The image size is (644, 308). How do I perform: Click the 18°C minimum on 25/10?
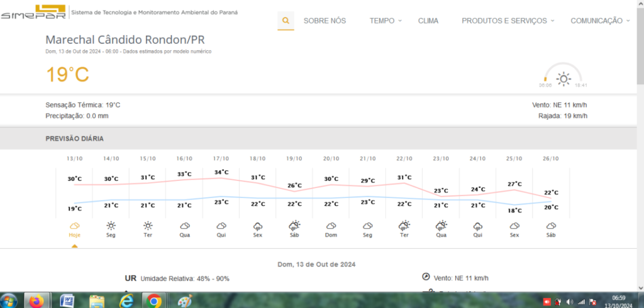pyautogui.click(x=514, y=211)
